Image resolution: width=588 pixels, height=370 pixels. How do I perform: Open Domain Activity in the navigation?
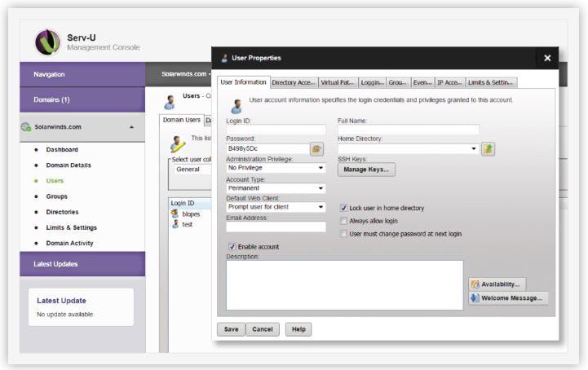69,244
